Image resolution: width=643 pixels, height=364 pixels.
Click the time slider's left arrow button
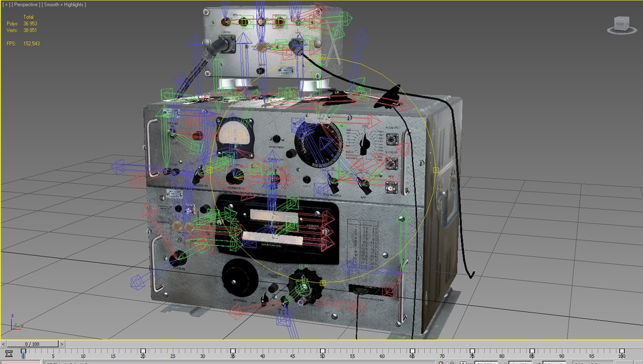pyautogui.click(x=3, y=344)
